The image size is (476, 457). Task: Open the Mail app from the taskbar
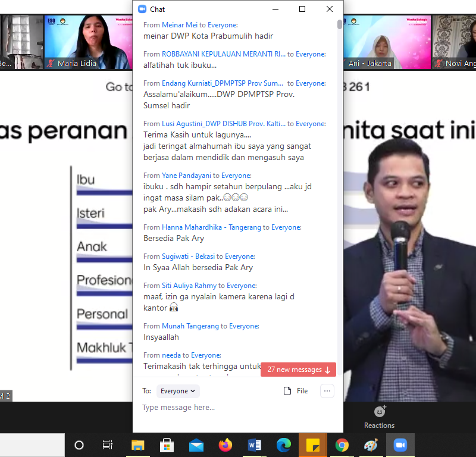[x=196, y=445]
